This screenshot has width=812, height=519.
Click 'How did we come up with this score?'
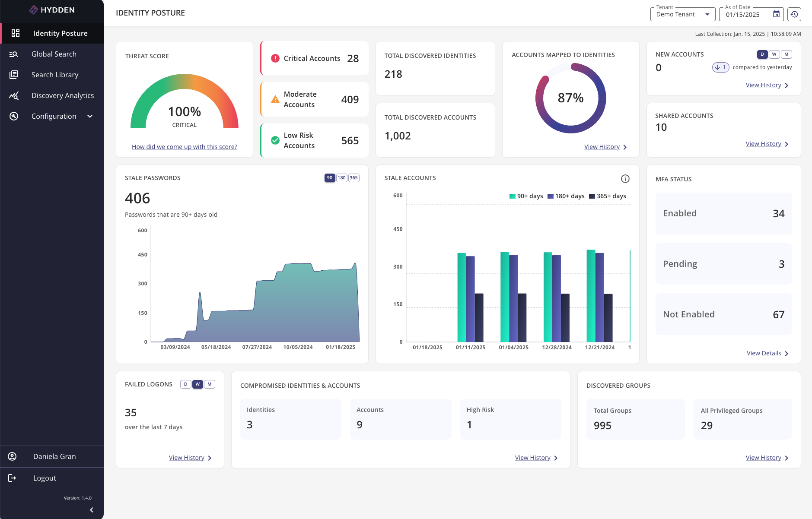click(x=184, y=147)
